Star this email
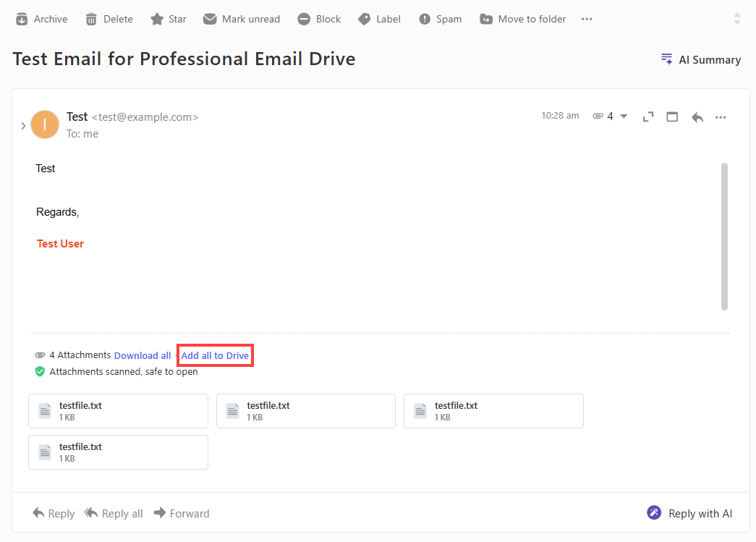Viewport: 756px width, 542px height. [x=169, y=20]
